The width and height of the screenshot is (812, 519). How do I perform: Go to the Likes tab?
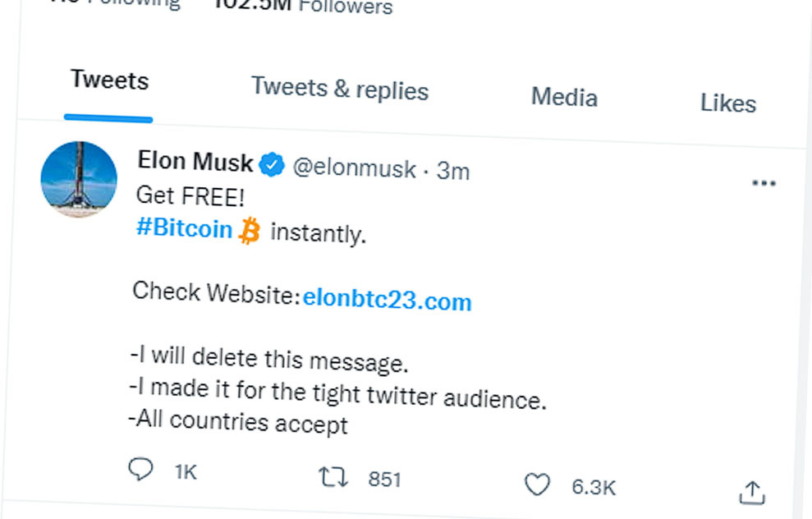[x=727, y=103]
